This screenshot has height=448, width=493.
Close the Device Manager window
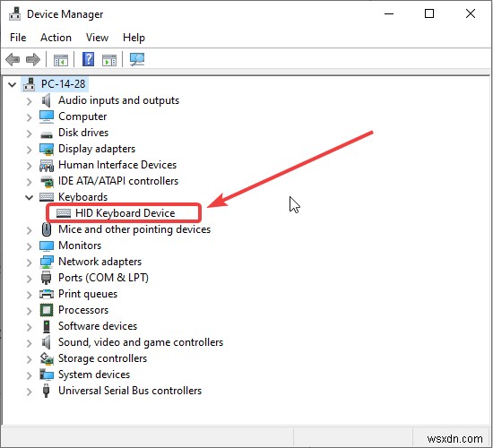(x=471, y=13)
